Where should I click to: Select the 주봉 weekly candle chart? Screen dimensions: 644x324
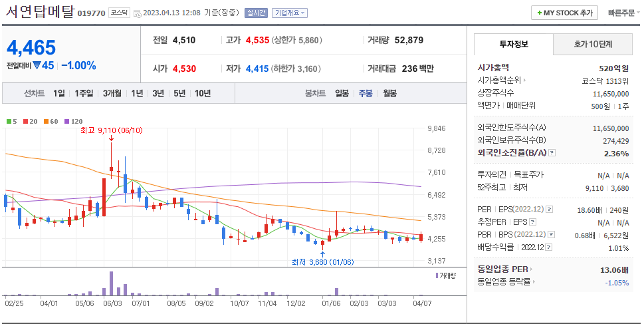(366, 94)
